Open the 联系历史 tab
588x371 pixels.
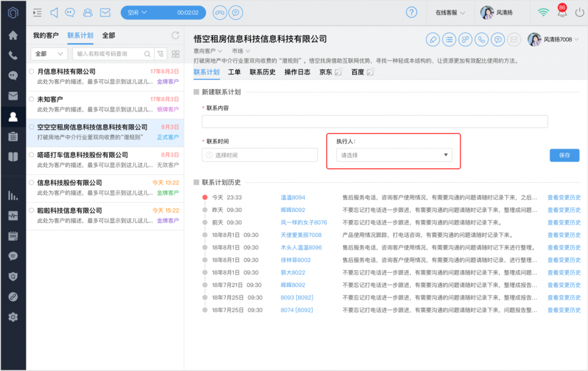coord(262,72)
